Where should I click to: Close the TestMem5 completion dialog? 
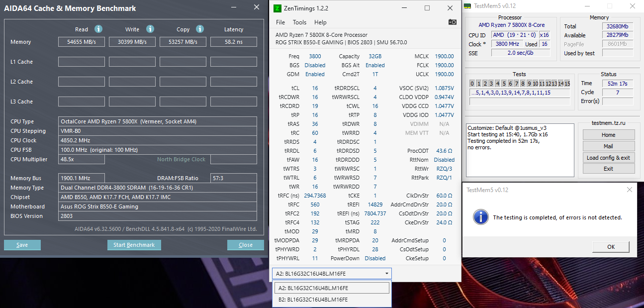tap(630, 190)
